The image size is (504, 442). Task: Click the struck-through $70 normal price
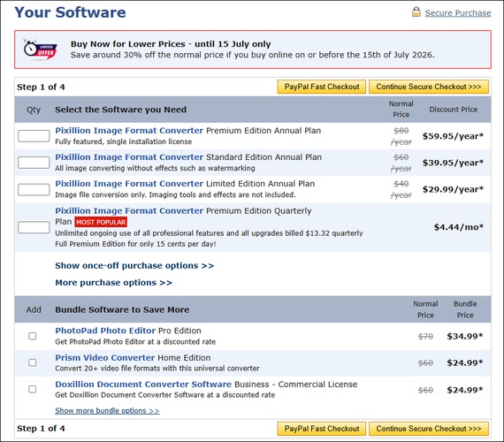[425, 337]
